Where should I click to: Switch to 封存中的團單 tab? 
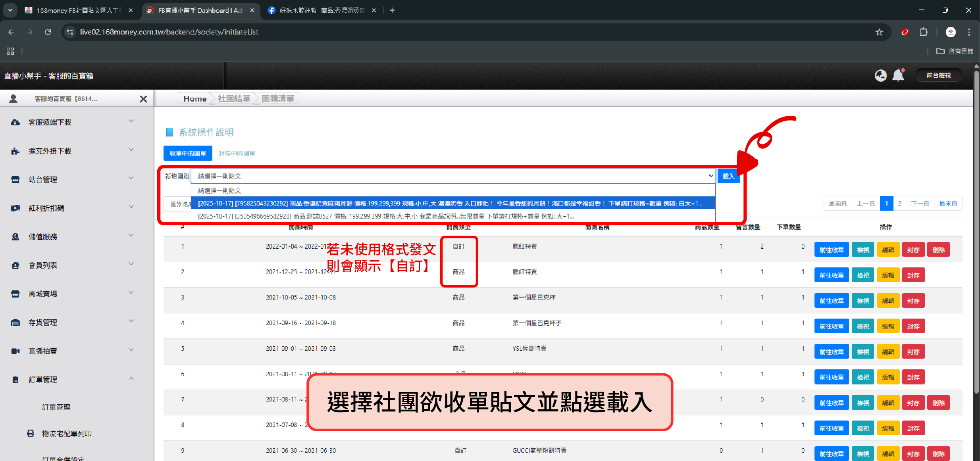pos(237,154)
